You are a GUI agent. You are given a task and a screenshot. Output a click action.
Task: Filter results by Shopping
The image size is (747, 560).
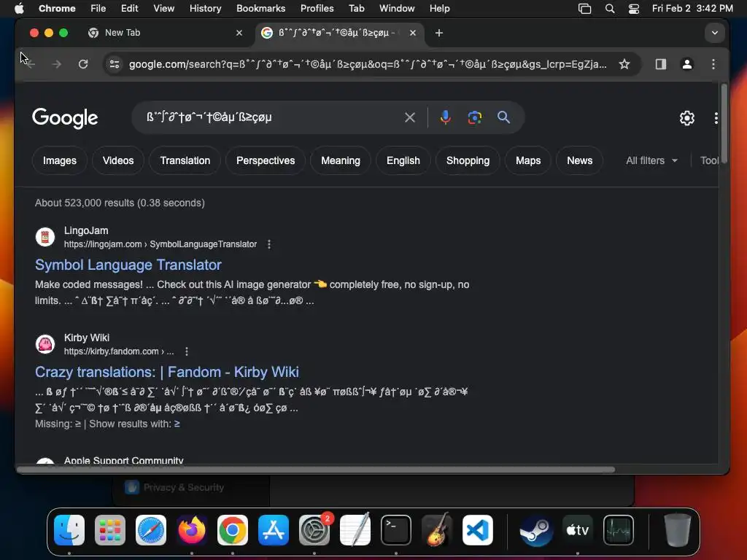click(468, 160)
